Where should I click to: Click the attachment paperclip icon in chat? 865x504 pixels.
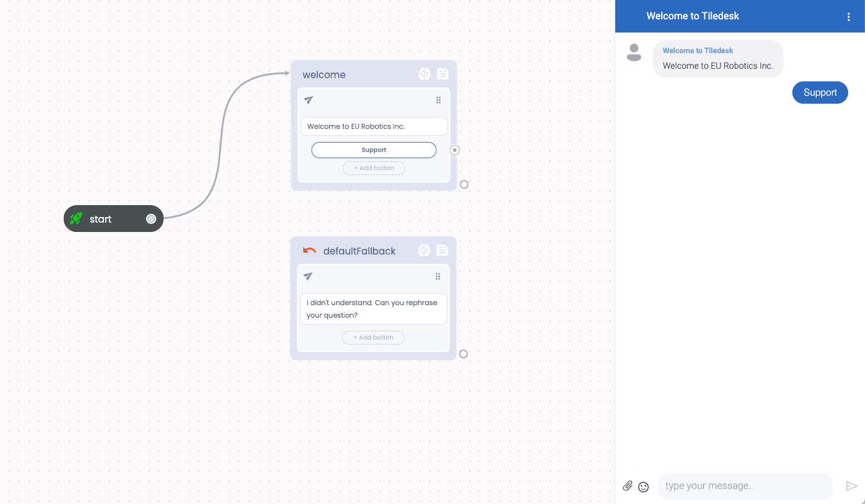click(x=628, y=486)
